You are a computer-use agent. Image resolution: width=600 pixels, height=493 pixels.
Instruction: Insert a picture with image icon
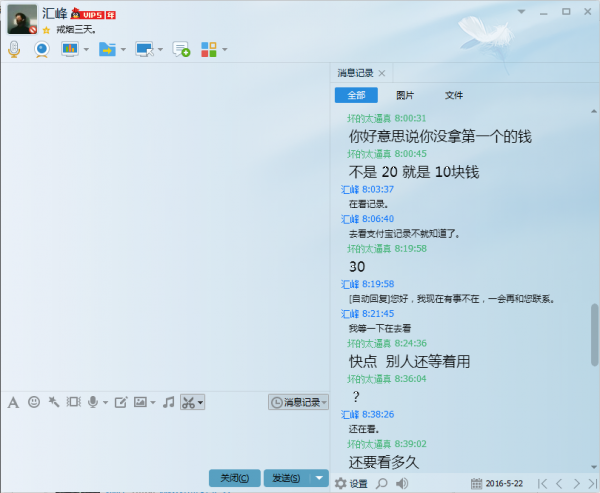140,402
